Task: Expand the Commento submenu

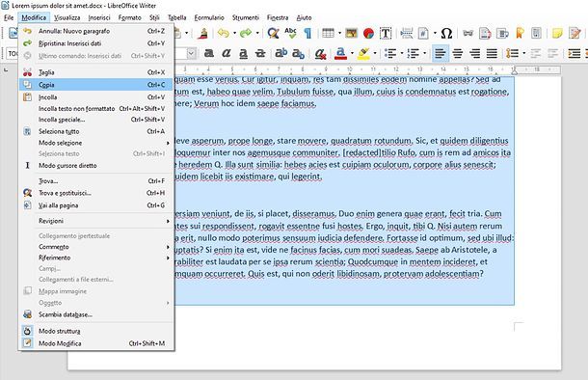Action: (96, 247)
